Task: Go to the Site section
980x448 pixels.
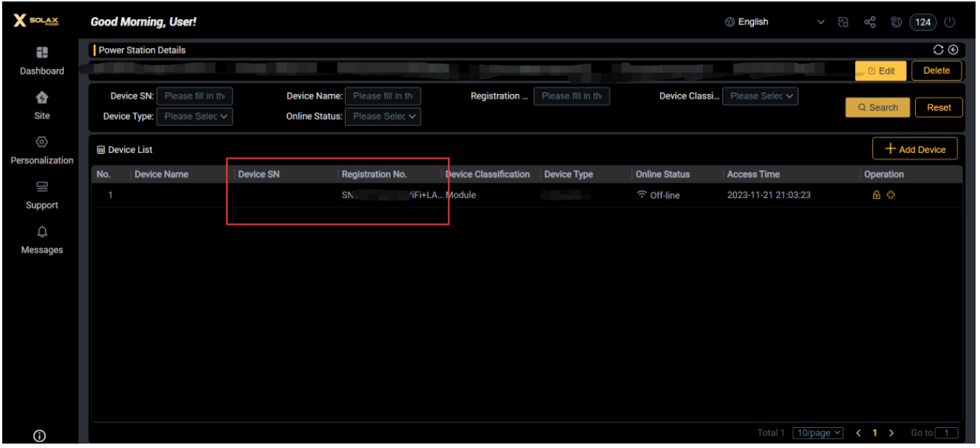Action: pos(41,105)
